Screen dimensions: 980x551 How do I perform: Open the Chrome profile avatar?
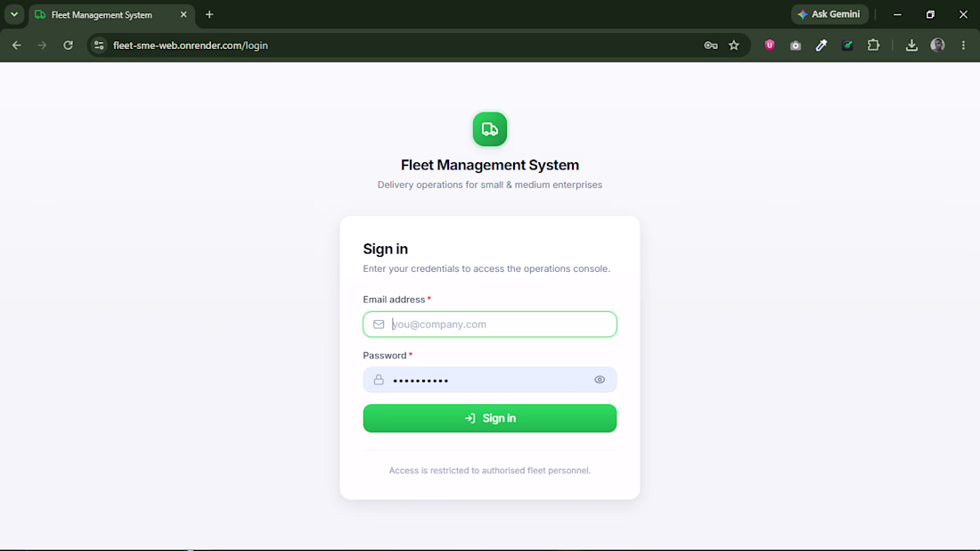(x=937, y=45)
